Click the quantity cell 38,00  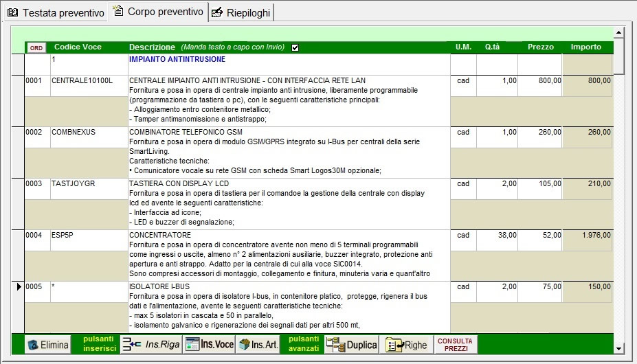point(497,240)
